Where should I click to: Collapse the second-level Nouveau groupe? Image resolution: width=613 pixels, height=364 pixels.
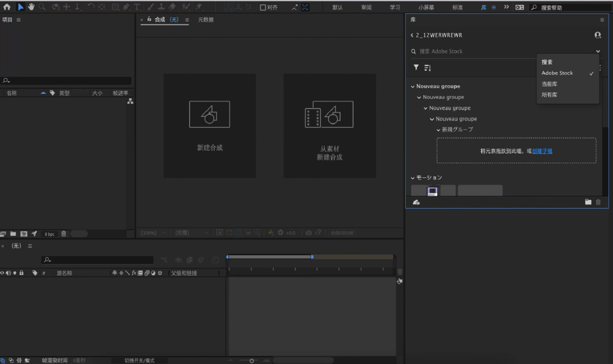(x=420, y=97)
